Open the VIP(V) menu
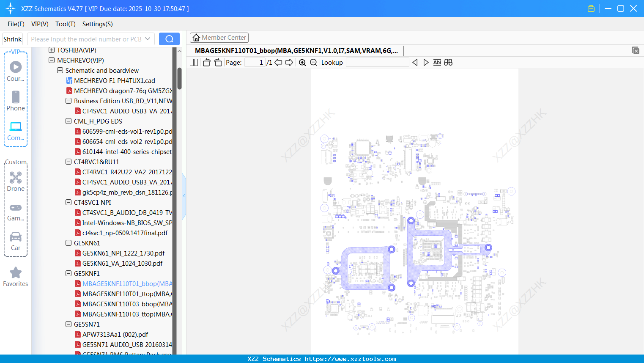Viewport: 644px width, 363px height. point(40,24)
